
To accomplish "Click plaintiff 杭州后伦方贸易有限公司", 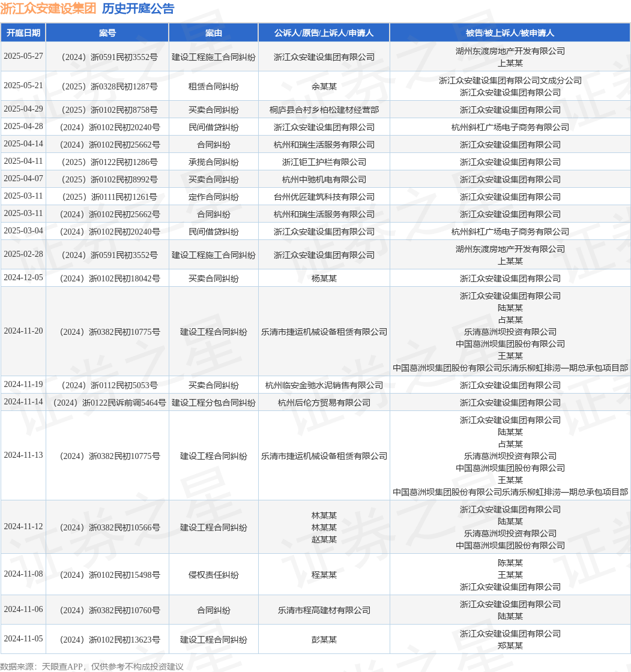I will pos(324,403).
